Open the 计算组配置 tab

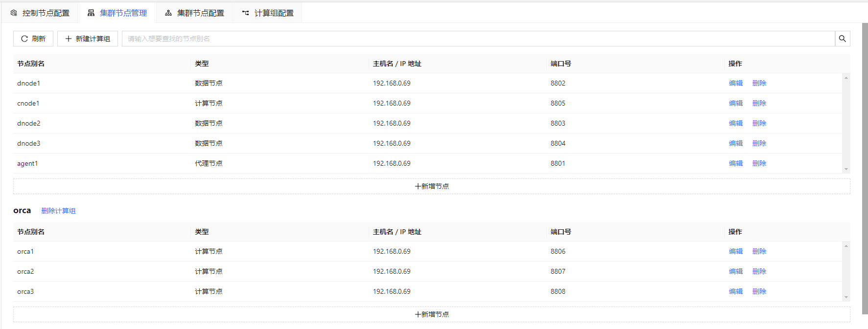[268, 13]
